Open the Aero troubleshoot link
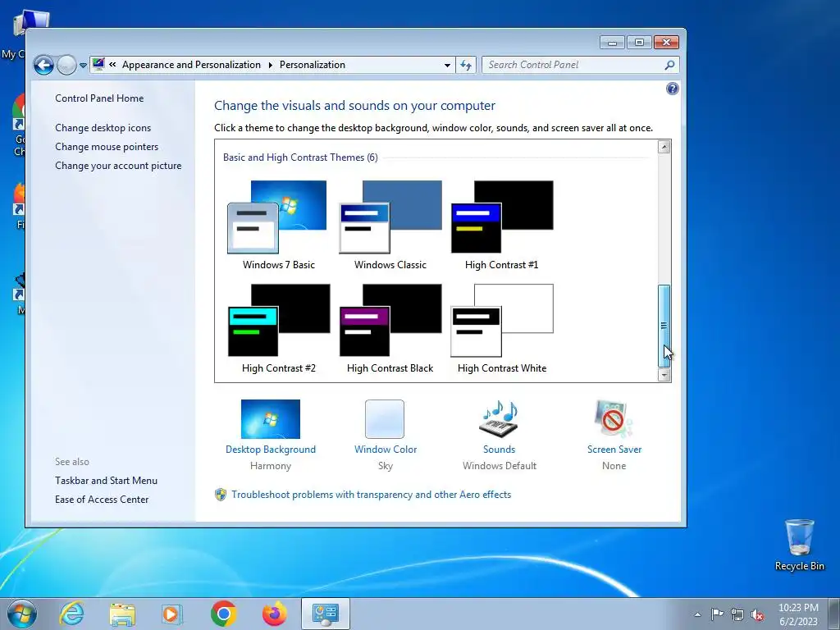 coord(372,495)
